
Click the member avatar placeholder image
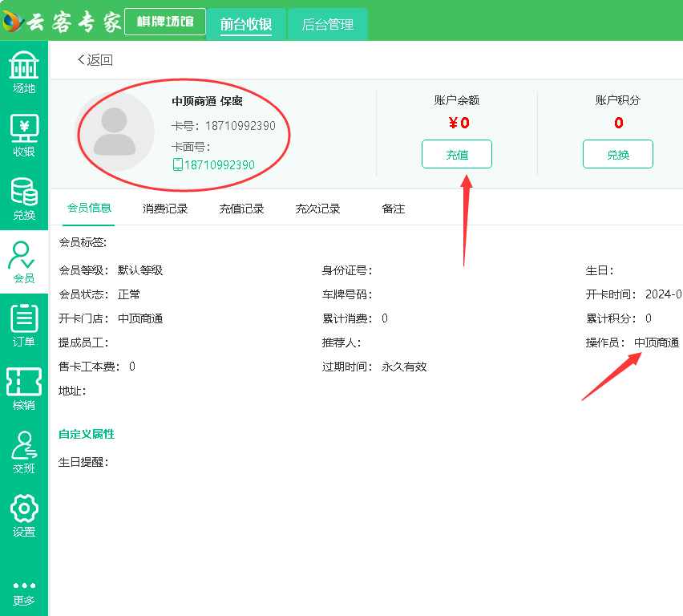pyautogui.click(x=115, y=132)
